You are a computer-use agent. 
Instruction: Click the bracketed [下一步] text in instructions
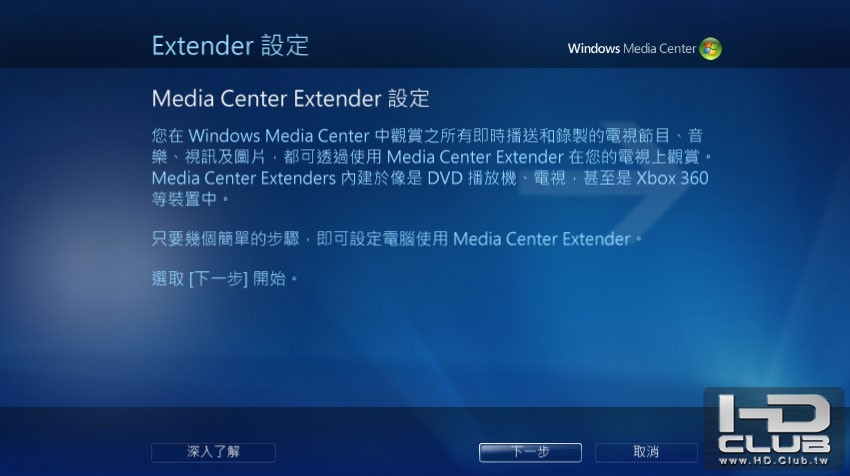click(x=218, y=279)
